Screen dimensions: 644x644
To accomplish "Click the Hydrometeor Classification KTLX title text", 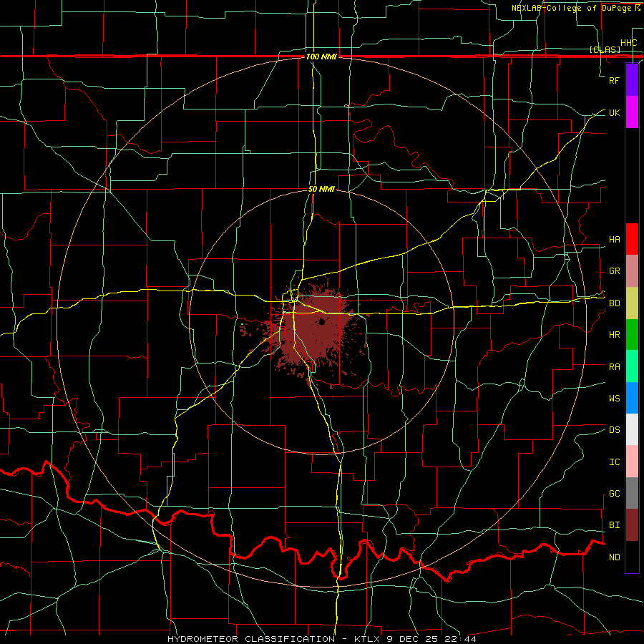I will coord(321,639).
